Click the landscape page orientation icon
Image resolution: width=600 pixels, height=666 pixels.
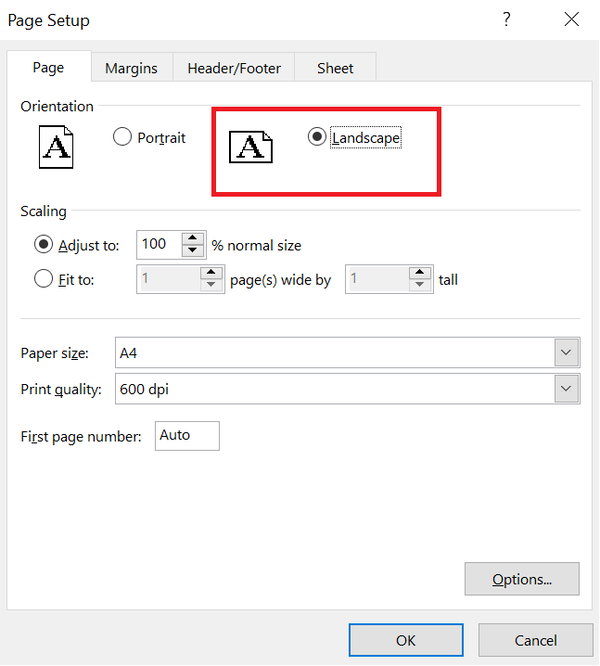251,147
